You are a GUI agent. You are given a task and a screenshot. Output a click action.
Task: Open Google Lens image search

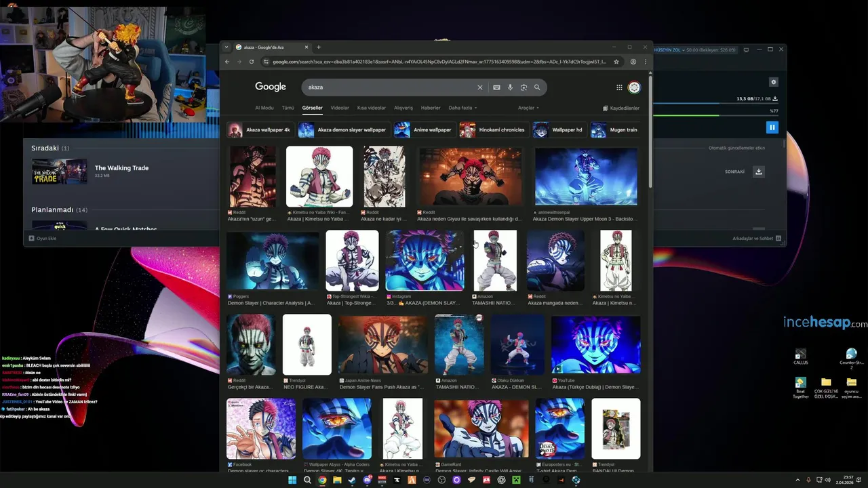524,87
